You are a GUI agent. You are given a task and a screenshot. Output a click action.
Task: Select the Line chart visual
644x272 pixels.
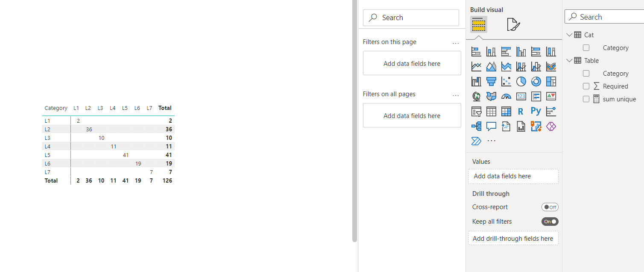pyautogui.click(x=476, y=67)
